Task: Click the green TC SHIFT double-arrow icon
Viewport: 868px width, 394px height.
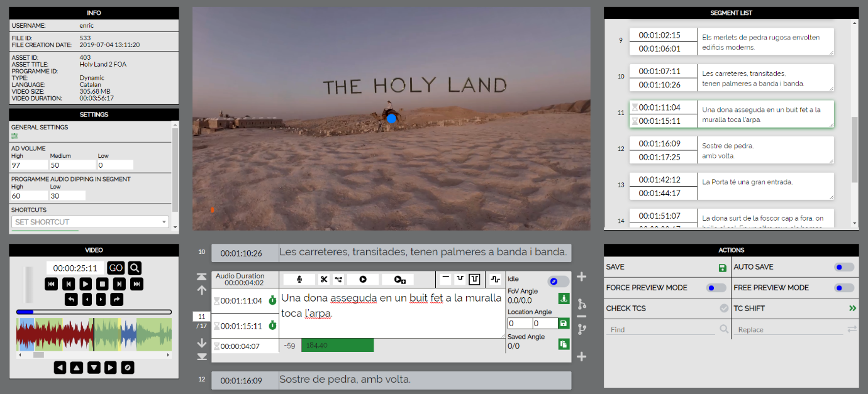Action: coord(852,309)
